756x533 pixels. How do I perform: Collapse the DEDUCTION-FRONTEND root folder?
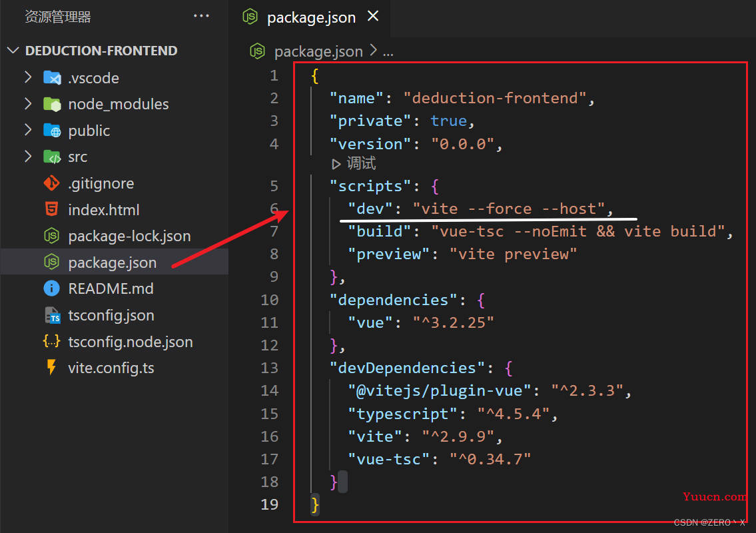click(13, 50)
